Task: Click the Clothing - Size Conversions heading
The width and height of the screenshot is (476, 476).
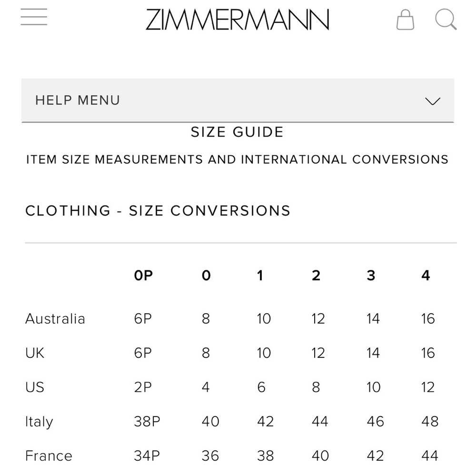Action: pos(158,211)
